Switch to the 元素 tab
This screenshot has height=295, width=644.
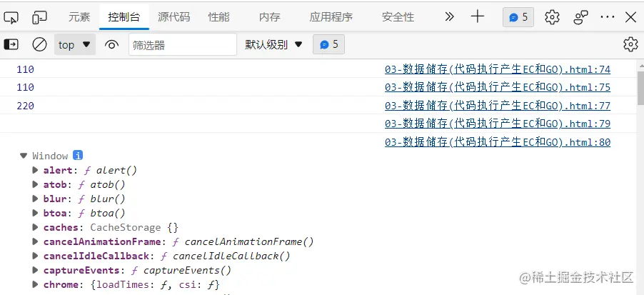[79, 16]
